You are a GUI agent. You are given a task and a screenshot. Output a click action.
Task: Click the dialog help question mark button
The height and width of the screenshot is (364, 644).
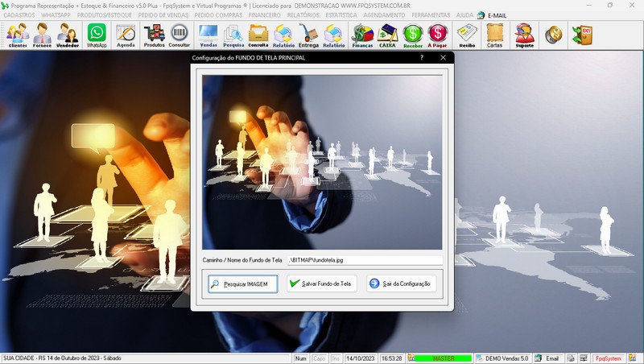422,57
